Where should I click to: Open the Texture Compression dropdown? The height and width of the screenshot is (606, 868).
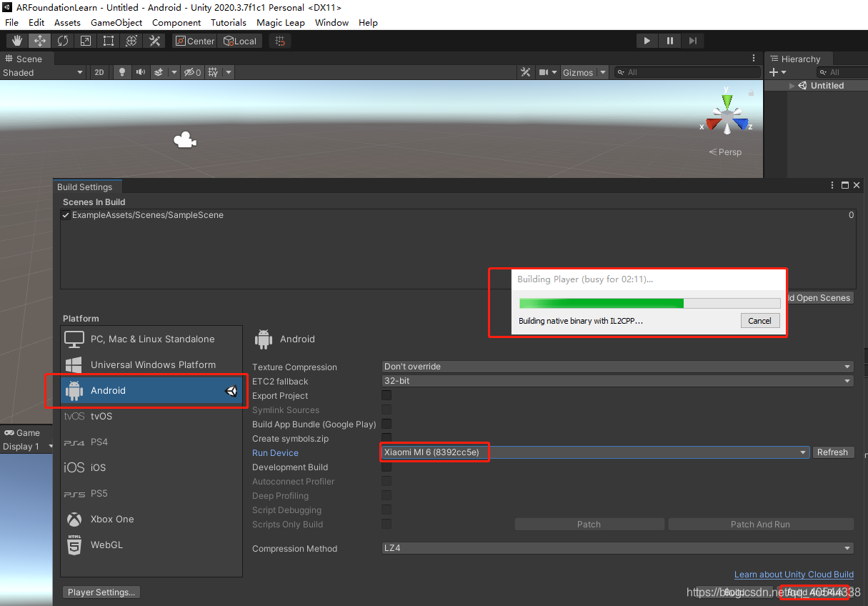click(618, 367)
